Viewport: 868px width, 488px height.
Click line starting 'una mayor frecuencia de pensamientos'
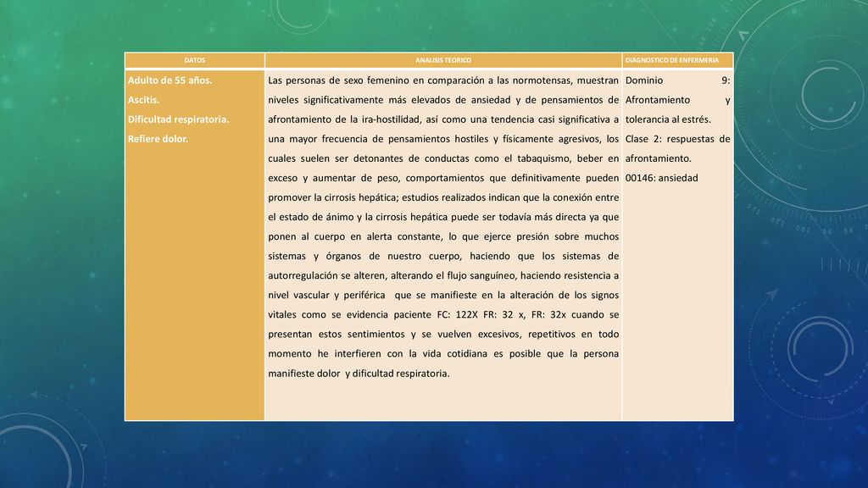[x=443, y=139]
